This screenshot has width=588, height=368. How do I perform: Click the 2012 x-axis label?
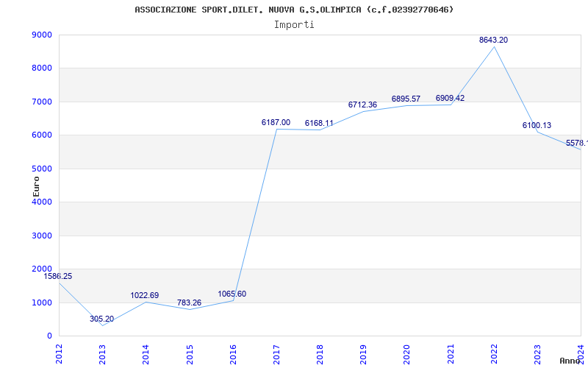click(x=59, y=354)
